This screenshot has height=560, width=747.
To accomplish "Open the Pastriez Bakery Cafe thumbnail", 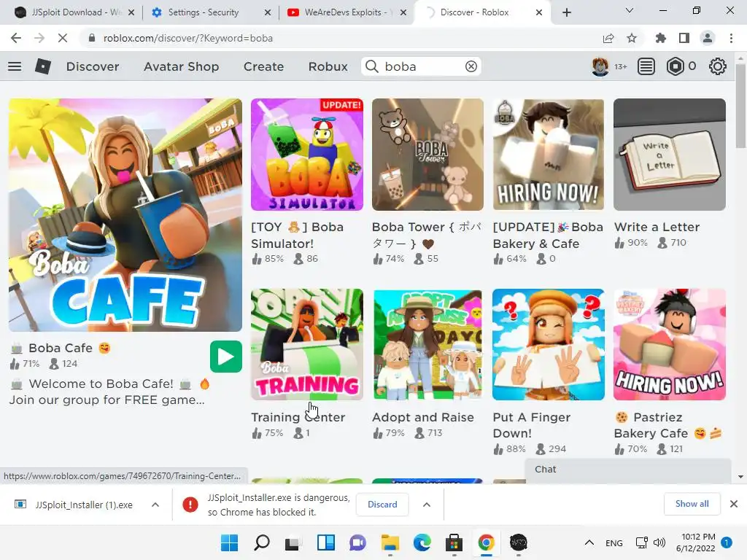I will pyautogui.click(x=670, y=344).
